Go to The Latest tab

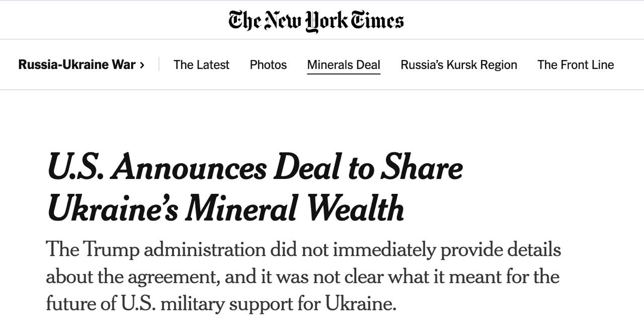(201, 65)
